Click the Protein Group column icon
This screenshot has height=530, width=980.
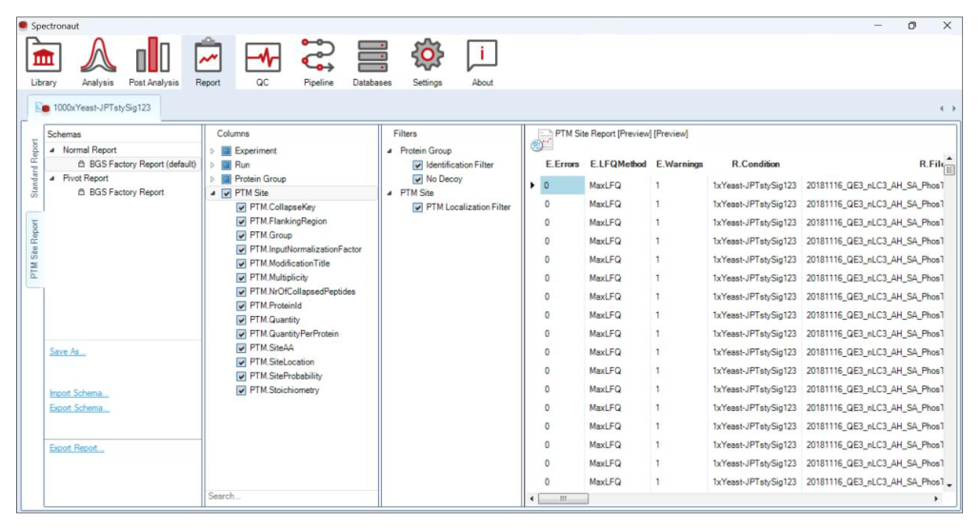coord(227,179)
